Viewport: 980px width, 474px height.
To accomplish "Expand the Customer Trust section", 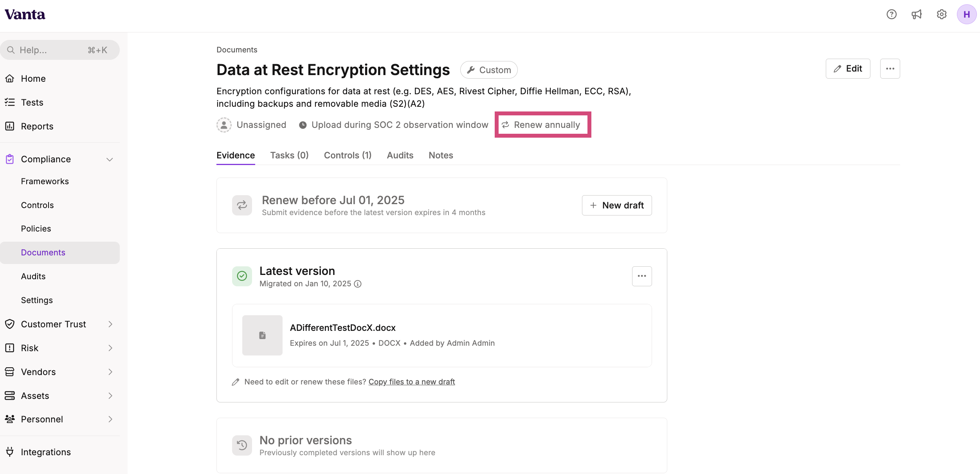I will (110, 324).
